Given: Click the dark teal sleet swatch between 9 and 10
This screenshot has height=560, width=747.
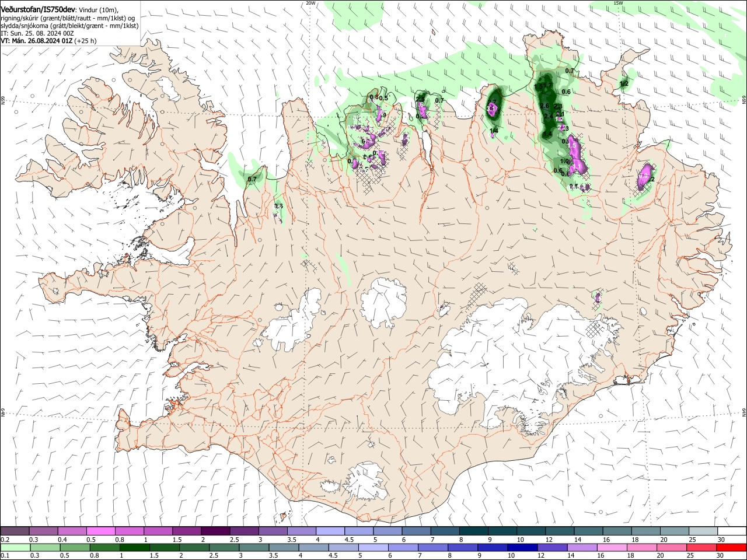Looking at the screenshot, I should click(x=502, y=531).
